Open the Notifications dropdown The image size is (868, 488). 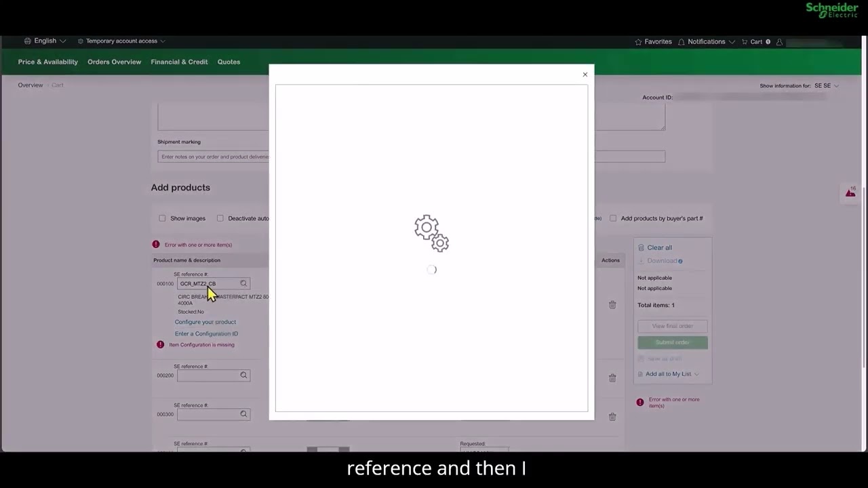707,41
